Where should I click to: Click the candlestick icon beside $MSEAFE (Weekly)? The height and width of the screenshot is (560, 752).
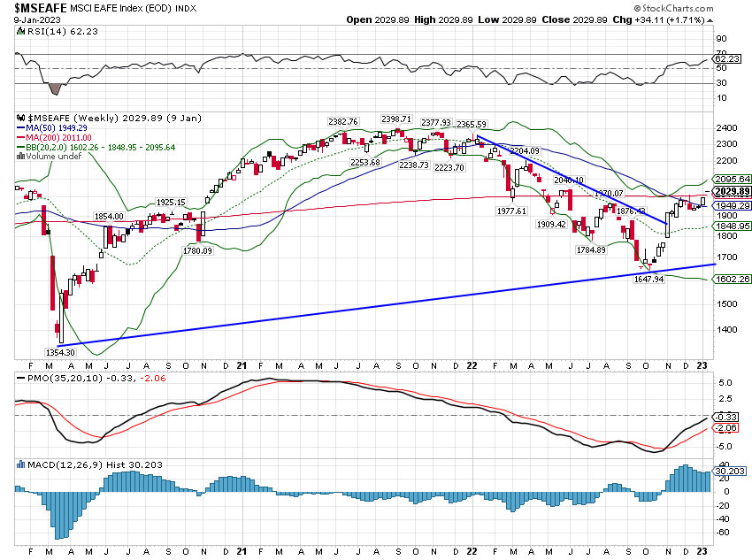click(20, 118)
